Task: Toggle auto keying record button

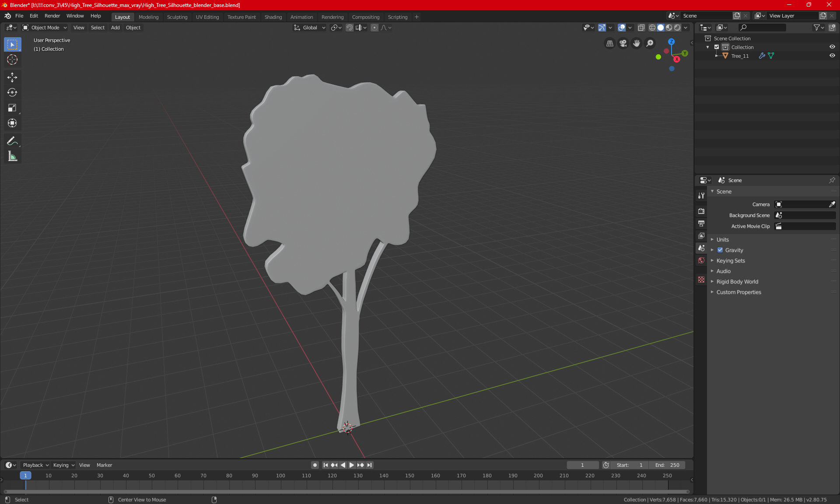Action: (x=315, y=465)
